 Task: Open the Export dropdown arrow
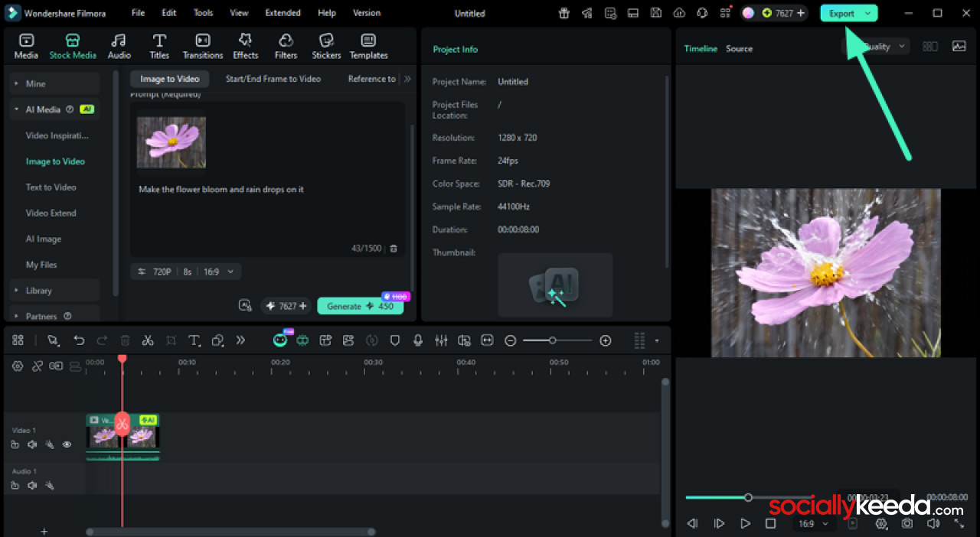tap(867, 13)
